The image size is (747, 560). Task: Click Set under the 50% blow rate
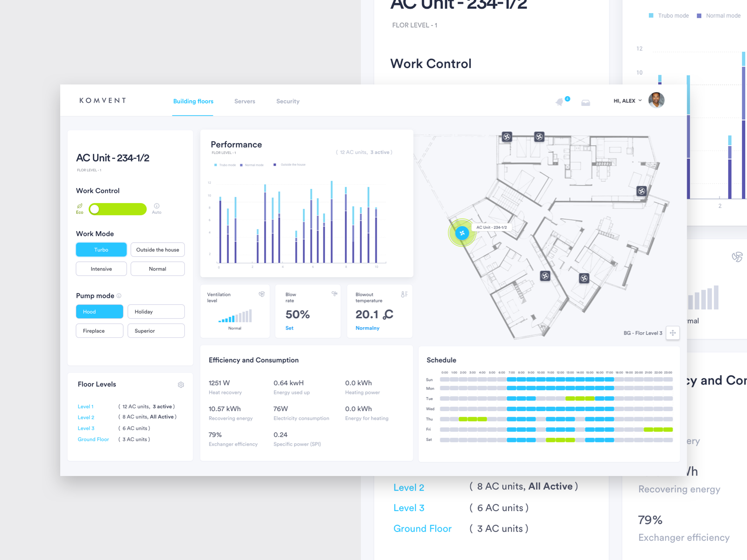pos(289,328)
